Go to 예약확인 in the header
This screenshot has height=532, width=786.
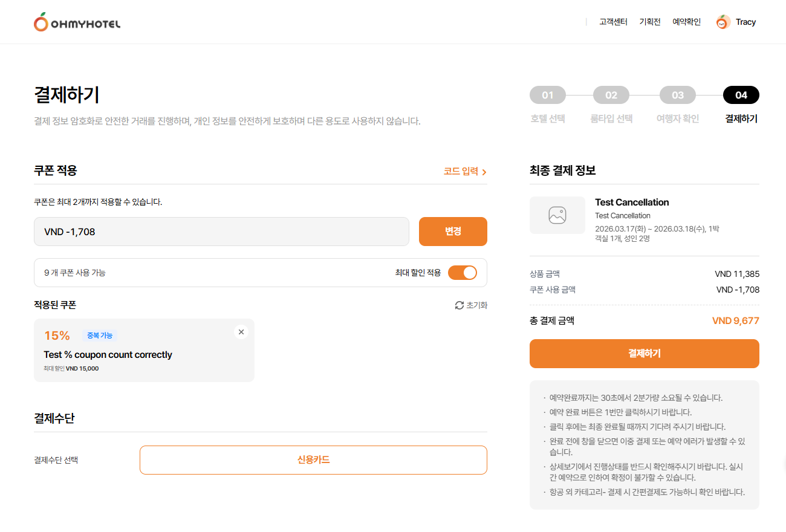pyautogui.click(x=686, y=22)
